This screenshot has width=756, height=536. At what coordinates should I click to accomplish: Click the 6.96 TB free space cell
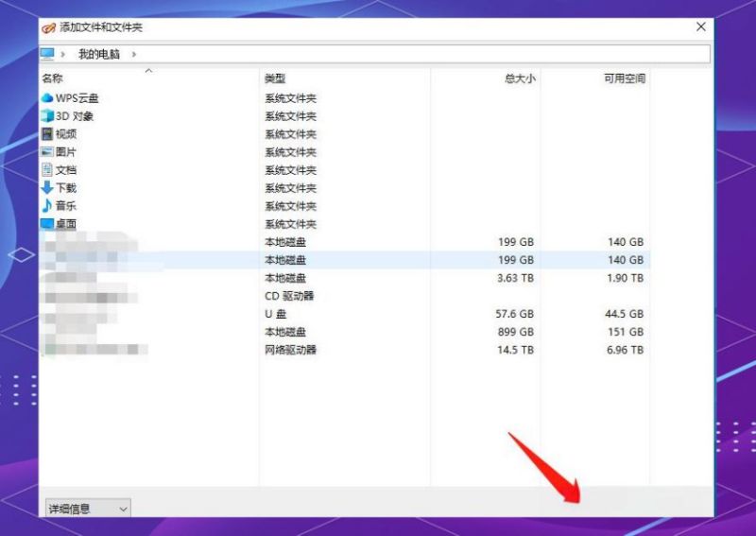pyautogui.click(x=625, y=350)
